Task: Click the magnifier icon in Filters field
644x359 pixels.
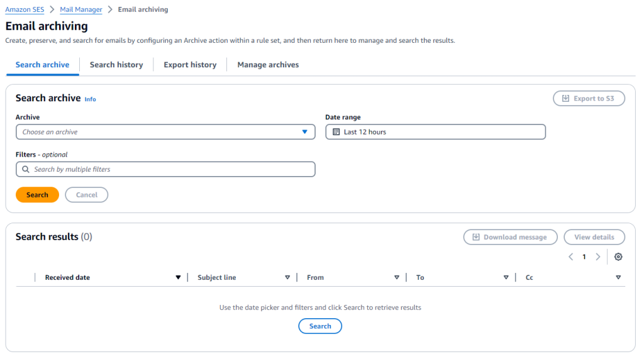Action: 25,169
